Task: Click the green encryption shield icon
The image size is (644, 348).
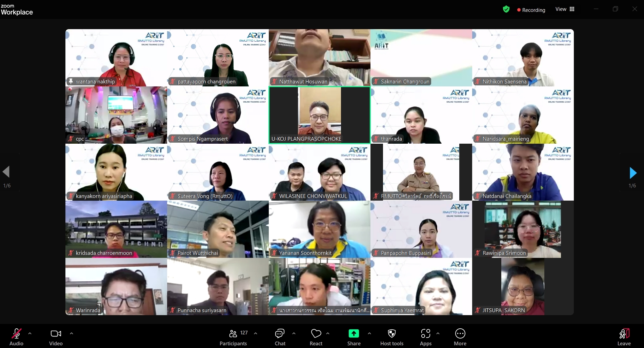Action: coord(506,9)
